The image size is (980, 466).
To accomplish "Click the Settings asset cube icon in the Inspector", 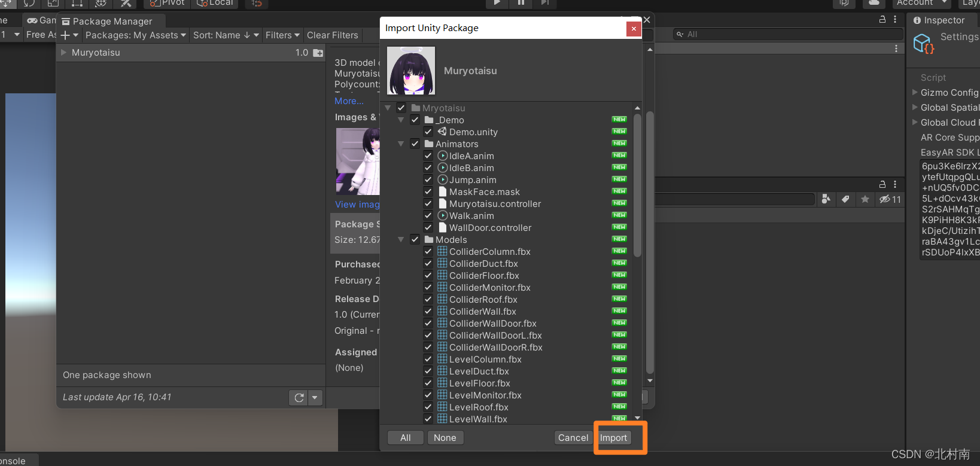I will [x=923, y=43].
